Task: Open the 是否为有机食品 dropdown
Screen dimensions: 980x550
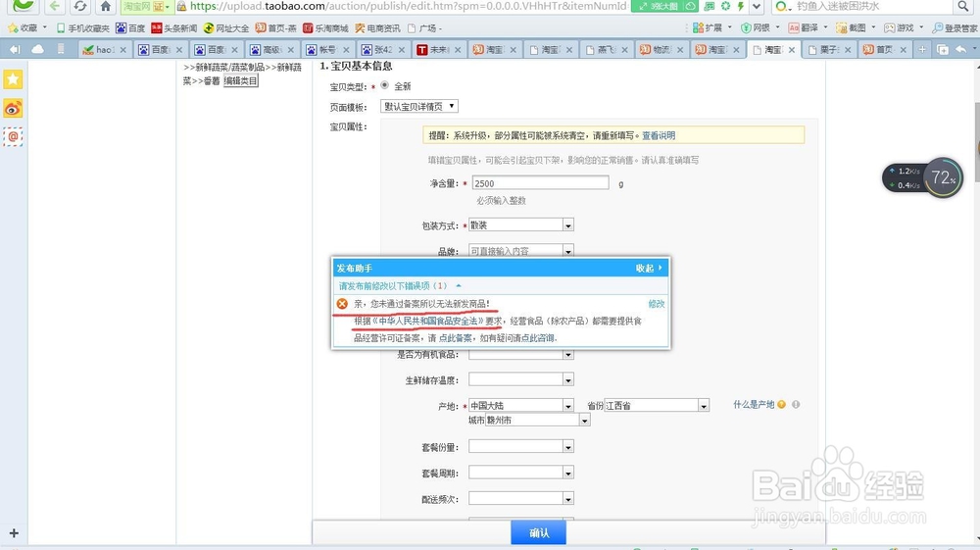Action: 521,354
